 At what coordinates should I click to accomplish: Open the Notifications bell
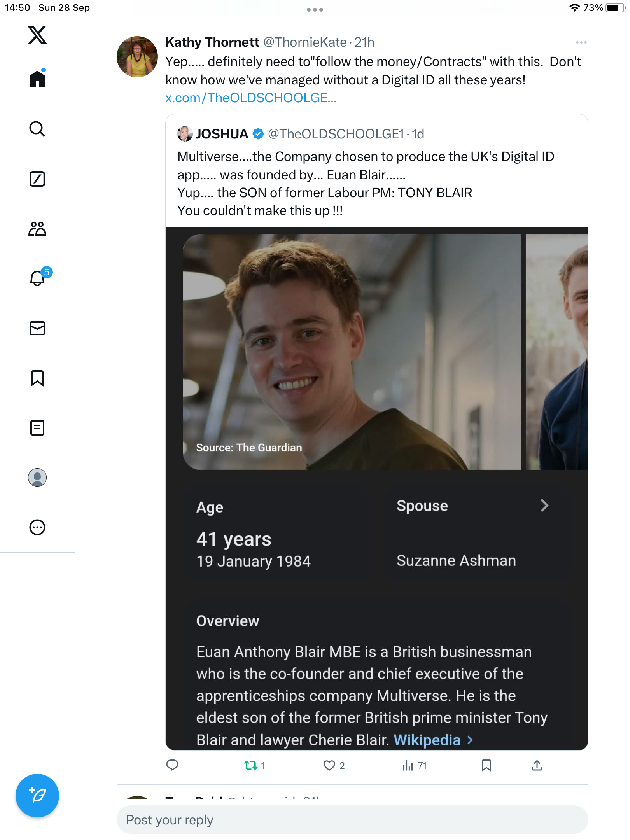(37, 278)
